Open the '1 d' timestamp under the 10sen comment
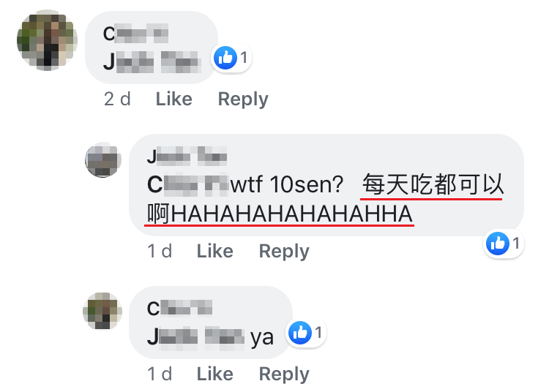The image size is (549, 392). tap(160, 251)
